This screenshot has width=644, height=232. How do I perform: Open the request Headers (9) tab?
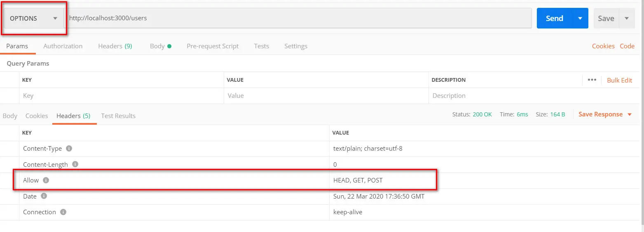point(115,46)
